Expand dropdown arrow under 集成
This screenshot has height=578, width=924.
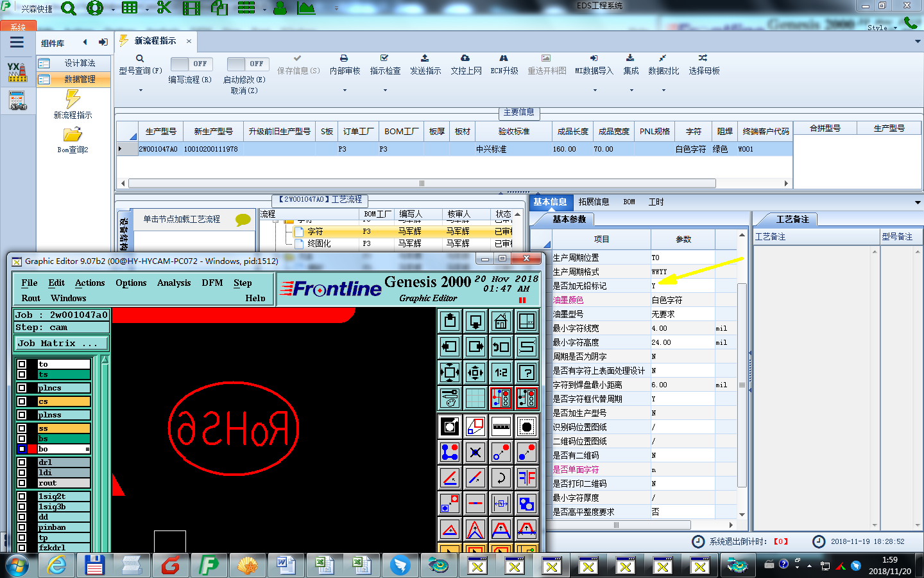(631, 91)
